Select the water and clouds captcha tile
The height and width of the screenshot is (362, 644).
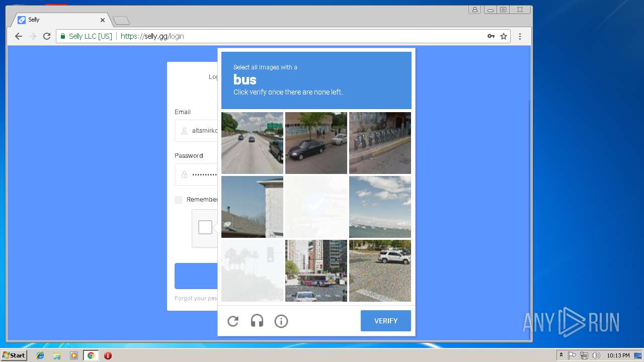click(x=380, y=207)
